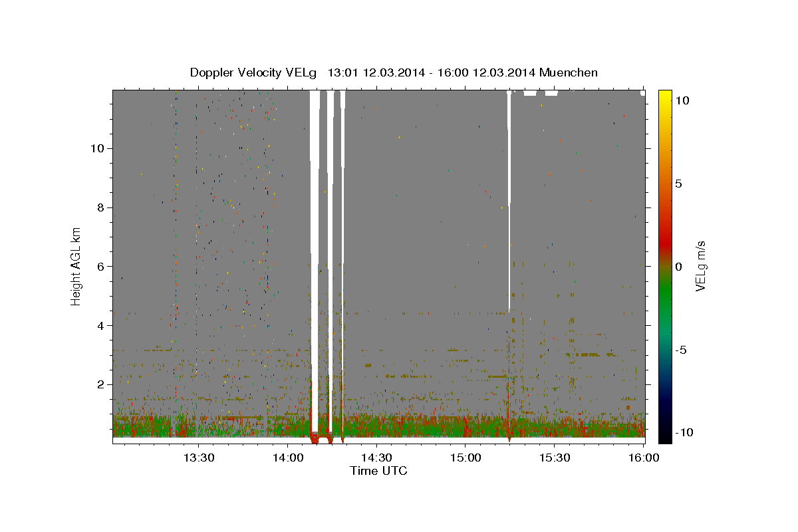Image resolution: width=798 pixels, height=532 pixels.
Task: Click the colorbar value -5 label
Action: click(x=681, y=350)
